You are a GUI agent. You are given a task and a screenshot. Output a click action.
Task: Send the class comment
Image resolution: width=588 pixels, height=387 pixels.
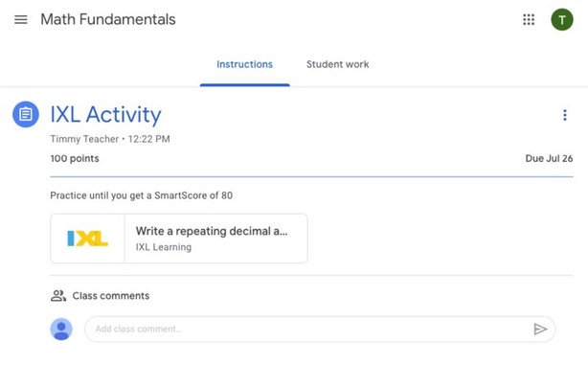(540, 329)
